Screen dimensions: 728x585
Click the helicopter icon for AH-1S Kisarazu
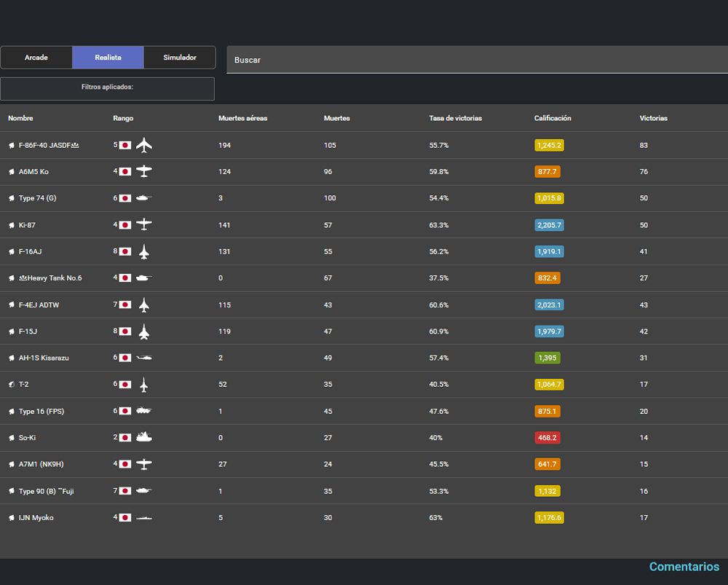pyautogui.click(x=144, y=358)
